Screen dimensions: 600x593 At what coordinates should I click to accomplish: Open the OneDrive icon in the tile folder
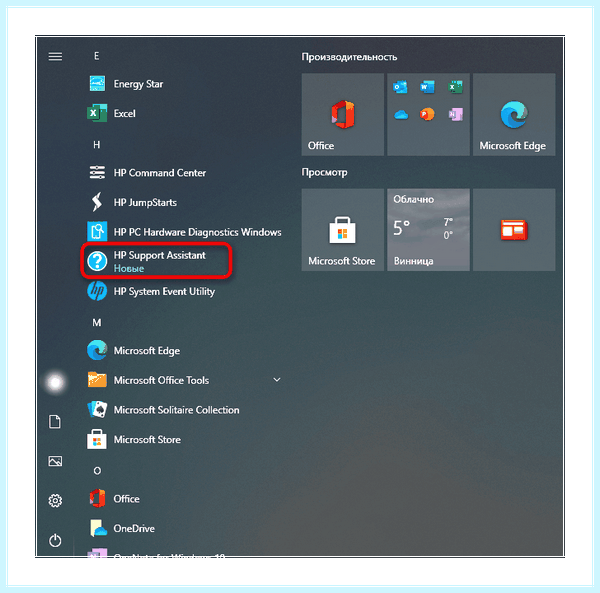401,114
